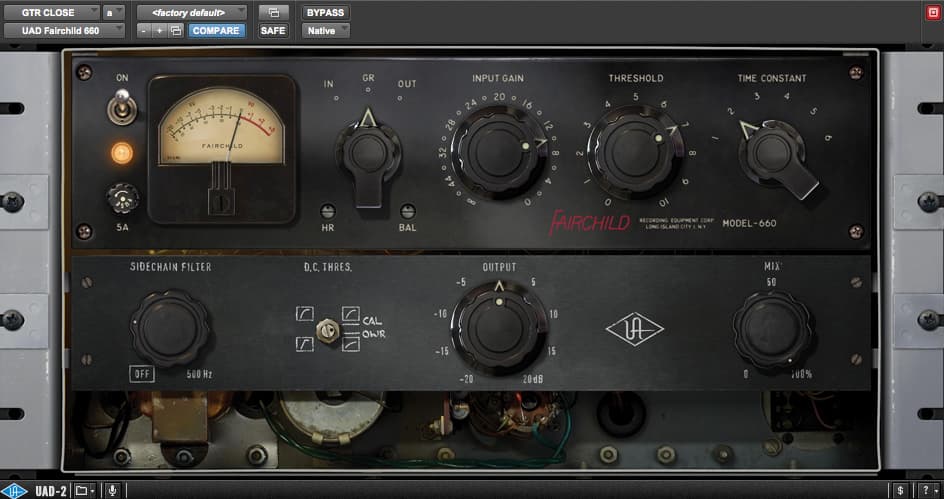Viewport: 944px width, 499px height.
Task: Toggle the BYPASS button
Action: pos(326,12)
